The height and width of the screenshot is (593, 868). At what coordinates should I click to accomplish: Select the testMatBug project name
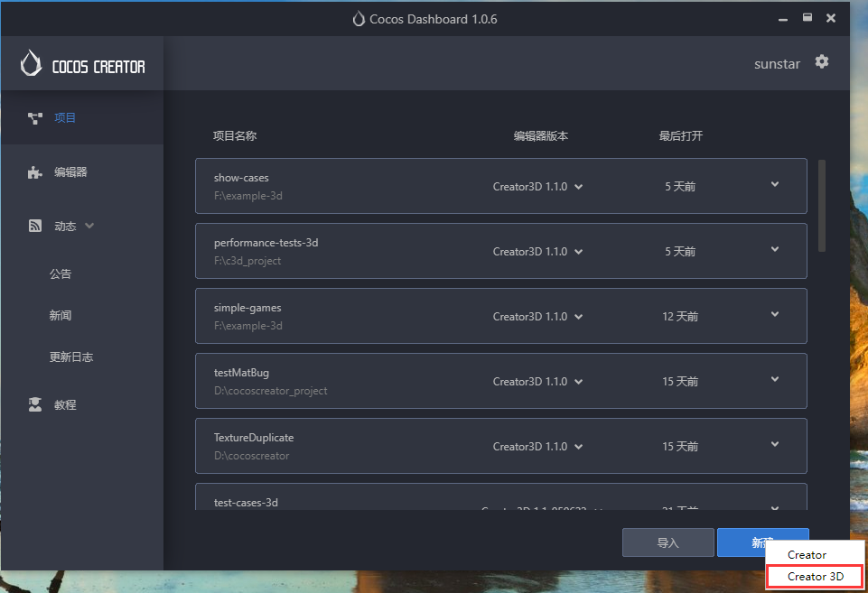pos(241,373)
